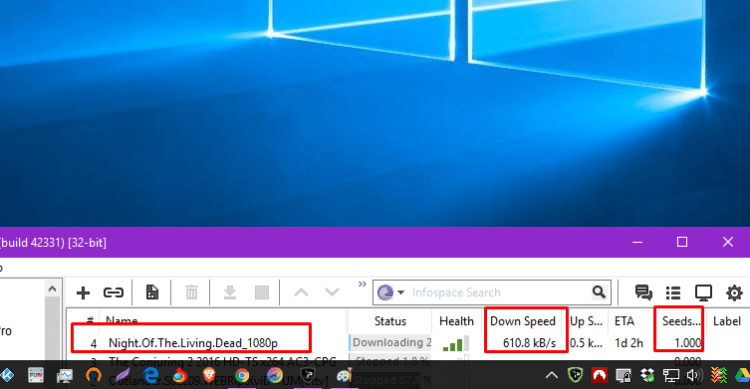The image size is (750, 389).
Task: Sort by the Up Speed column header
Action: click(x=586, y=321)
